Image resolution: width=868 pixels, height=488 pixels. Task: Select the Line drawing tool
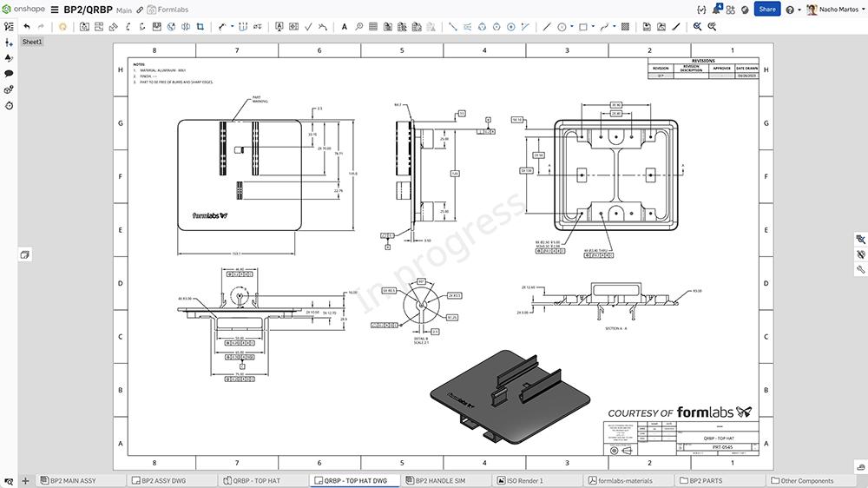coord(546,27)
